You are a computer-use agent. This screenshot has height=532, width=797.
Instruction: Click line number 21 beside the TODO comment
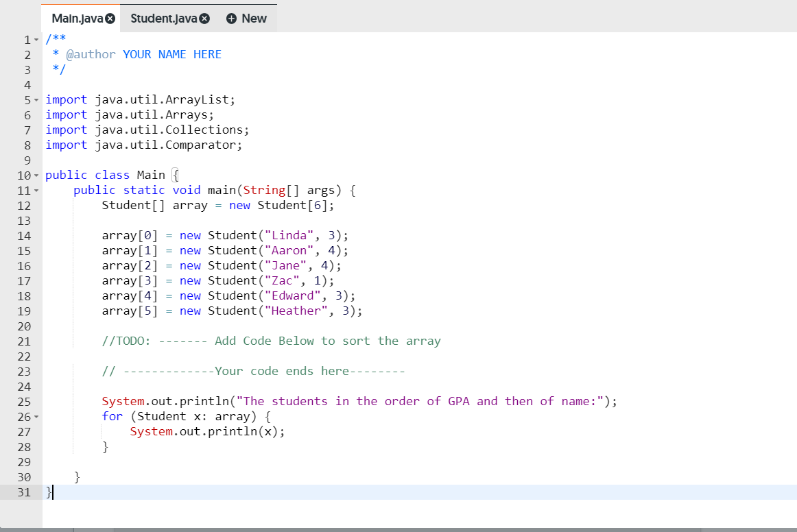24,341
